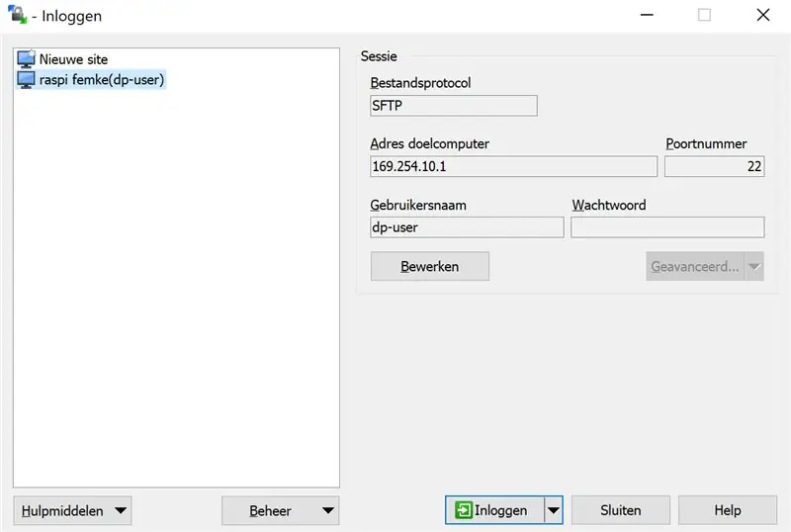The height and width of the screenshot is (532, 791).
Task: Click the Poortnummer field showing 22
Action: [x=714, y=166]
